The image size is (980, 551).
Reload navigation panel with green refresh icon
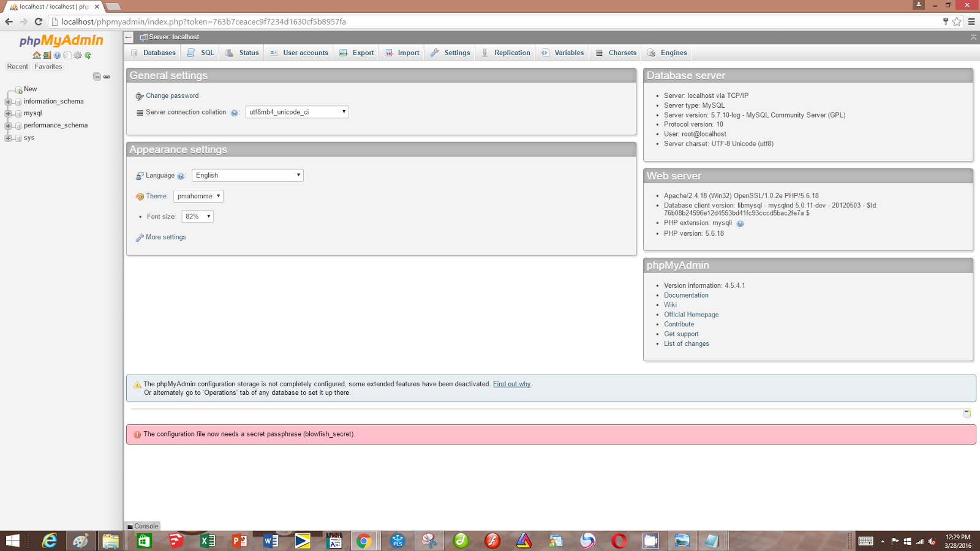pos(88,55)
